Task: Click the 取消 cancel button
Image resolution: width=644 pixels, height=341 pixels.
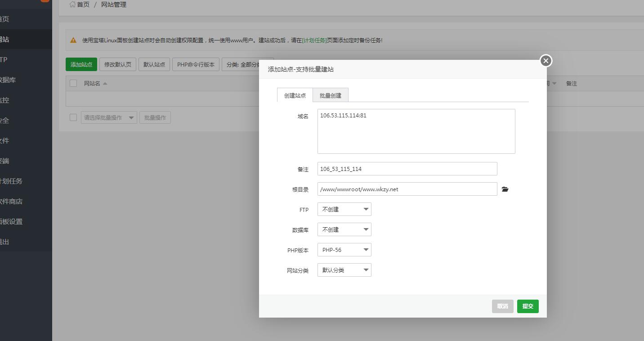Action: 502,306
